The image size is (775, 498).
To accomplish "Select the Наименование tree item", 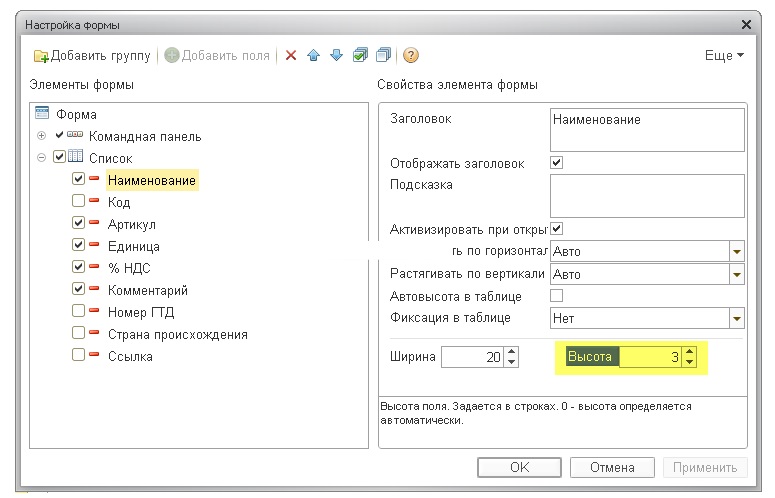I will tap(152, 180).
